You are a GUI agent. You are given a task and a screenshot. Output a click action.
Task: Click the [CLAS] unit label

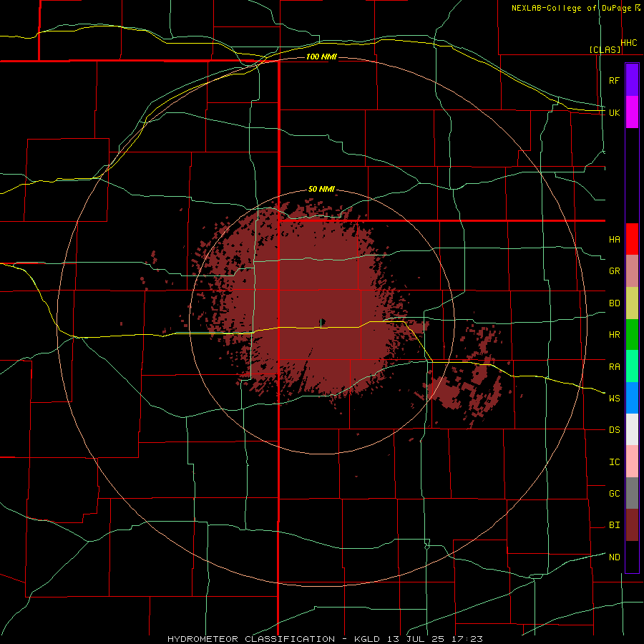pos(605,49)
